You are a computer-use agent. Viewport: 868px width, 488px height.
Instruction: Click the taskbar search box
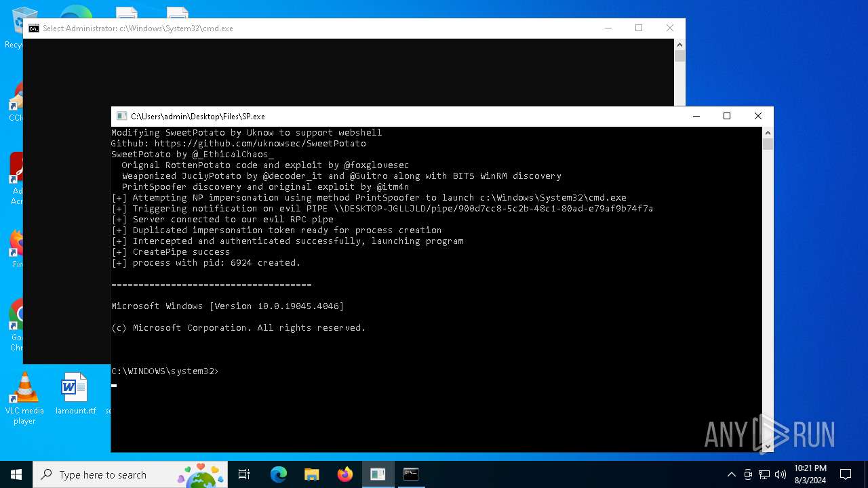pyautogui.click(x=129, y=474)
